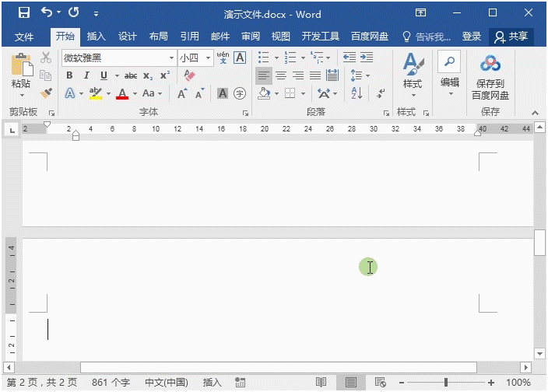Image resolution: width=548 pixels, height=392 pixels.
Task: Click the Undo arrow icon
Action: coord(47,12)
